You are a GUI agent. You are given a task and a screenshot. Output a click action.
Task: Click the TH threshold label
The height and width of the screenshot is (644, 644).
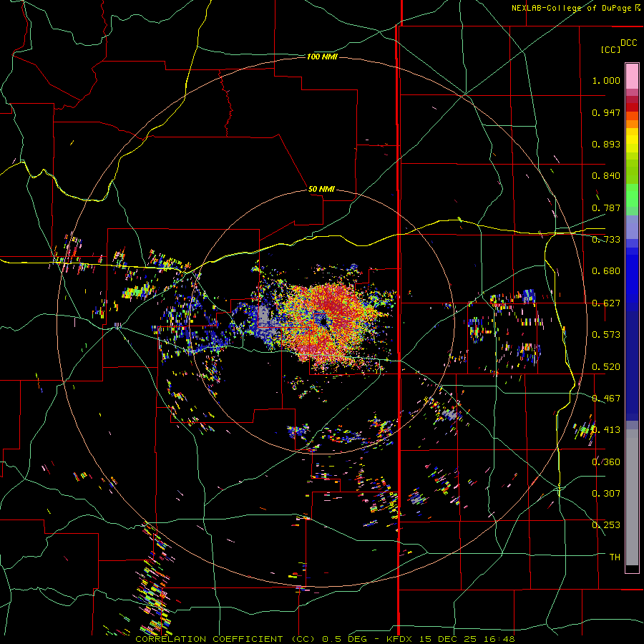coord(615,557)
